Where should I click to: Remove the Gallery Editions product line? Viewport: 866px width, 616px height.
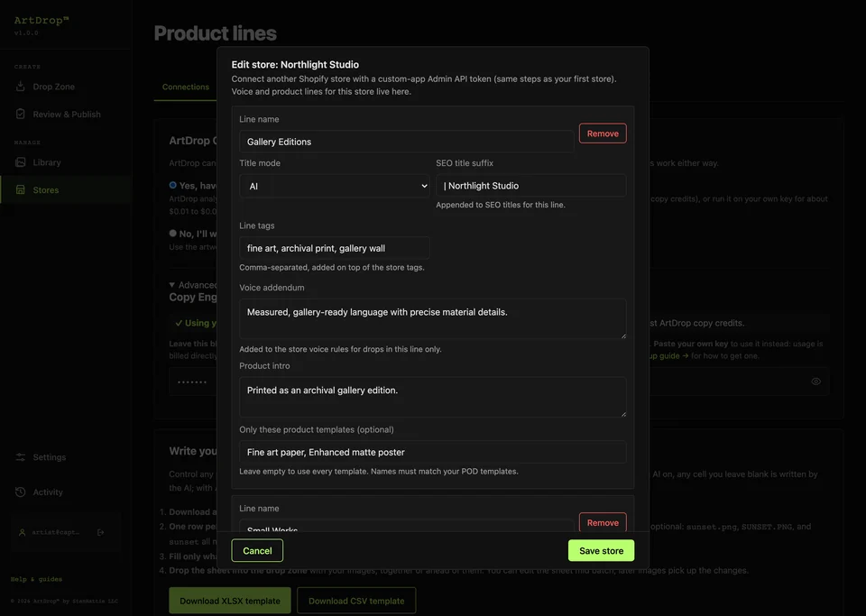pos(603,133)
